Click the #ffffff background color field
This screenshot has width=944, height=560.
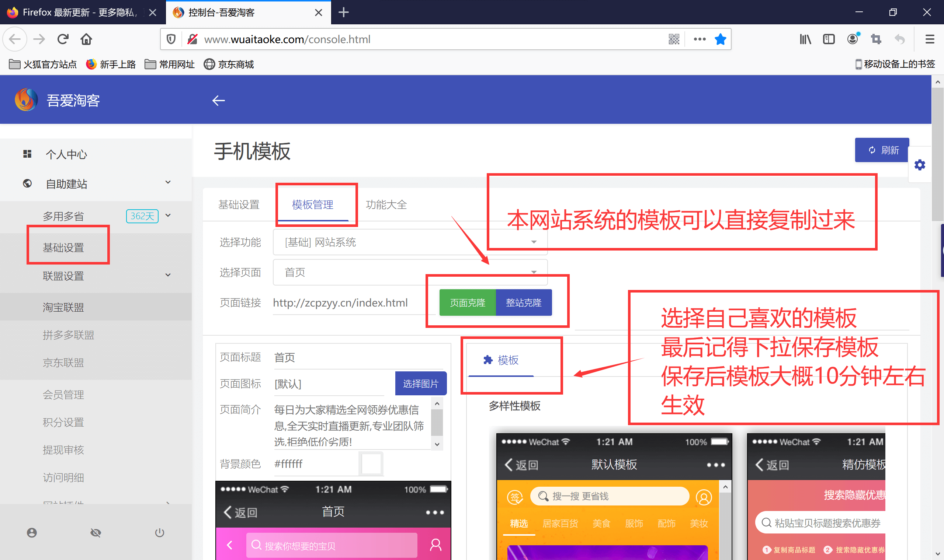[x=316, y=463]
